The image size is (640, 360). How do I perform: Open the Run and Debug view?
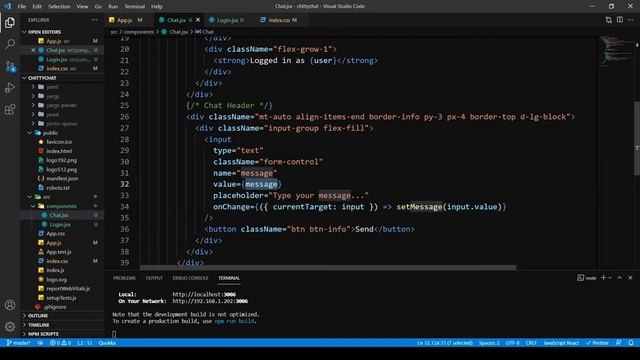(10, 87)
